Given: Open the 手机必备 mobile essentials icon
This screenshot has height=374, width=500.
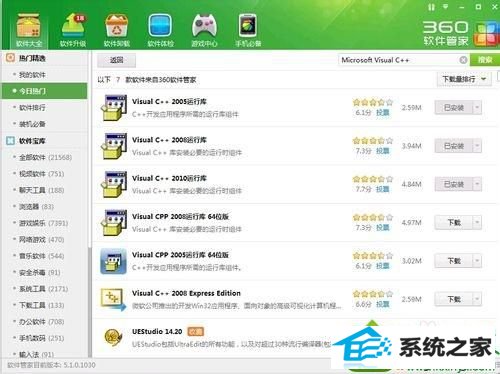Looking at the screenshot, I should (x=248, y=30).
